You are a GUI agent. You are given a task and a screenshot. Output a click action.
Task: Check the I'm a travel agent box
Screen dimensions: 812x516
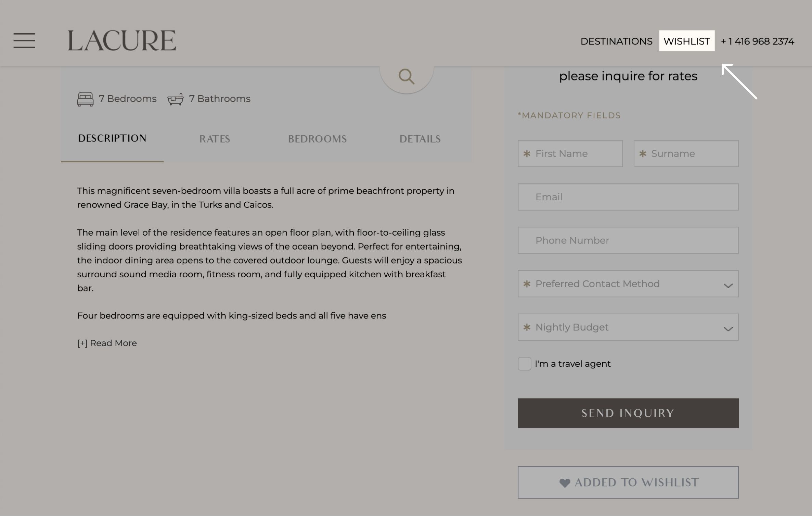pyautogui.click(x=524, y=364)
